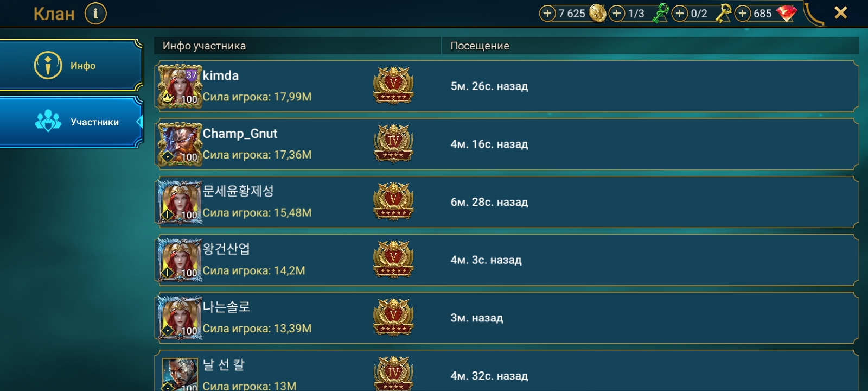Image resolution: width=868 pixels, height=391 pixels.
Task: Switch to the Участники tab
Action: [71, 122]
